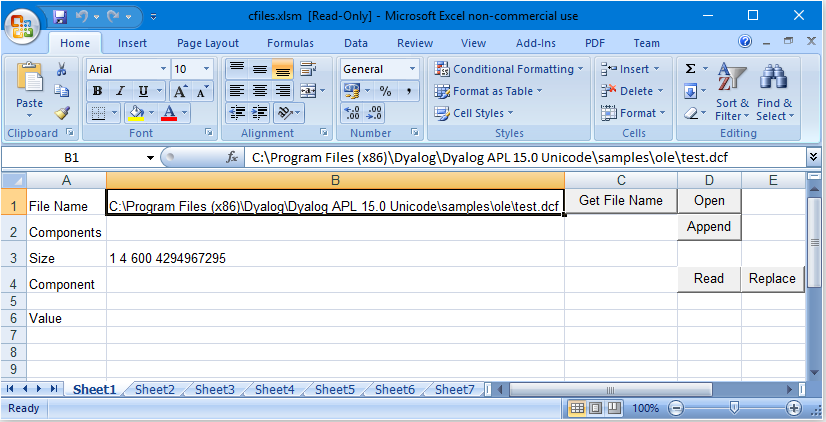826x422 pixels.
Task: Open the Sheet3 worksheet tab
Action: 215,390
